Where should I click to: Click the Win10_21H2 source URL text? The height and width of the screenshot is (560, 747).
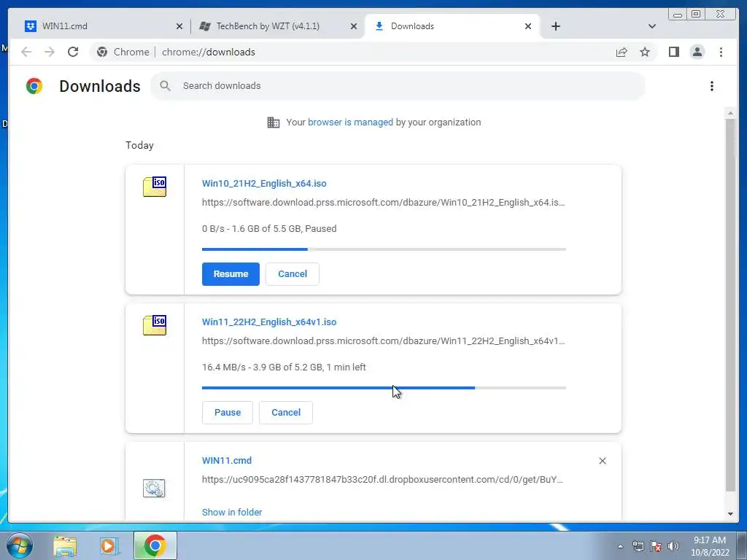[383, 203]
